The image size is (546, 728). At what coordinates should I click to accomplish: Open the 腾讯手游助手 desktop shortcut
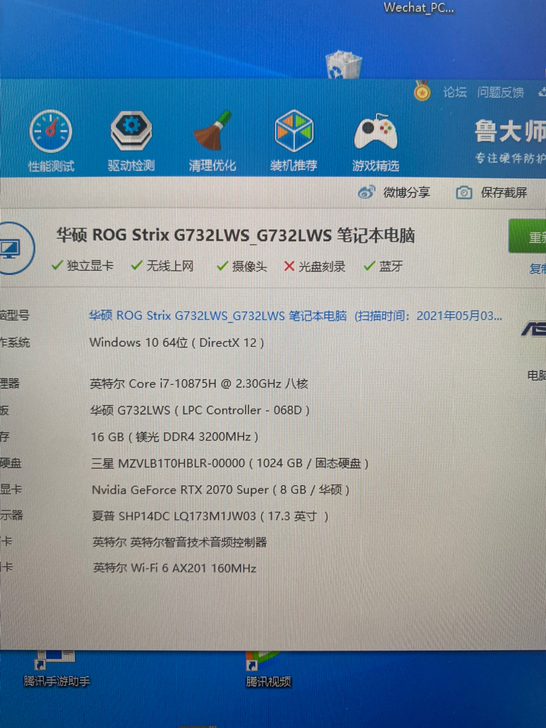[x=56, y=670]
